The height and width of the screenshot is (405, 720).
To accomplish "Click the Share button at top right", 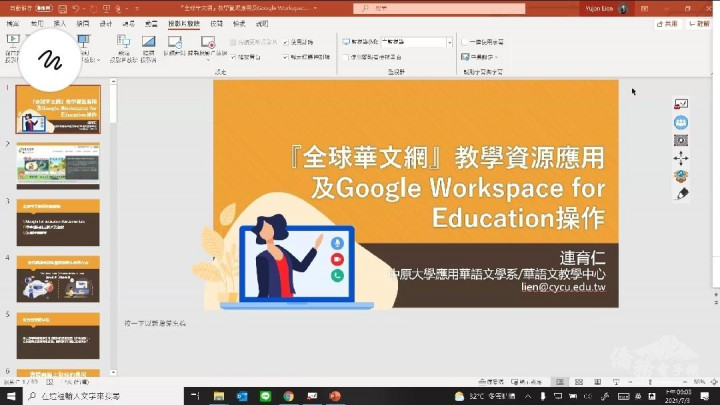I will pyautogui.click(x=668, y=24).
